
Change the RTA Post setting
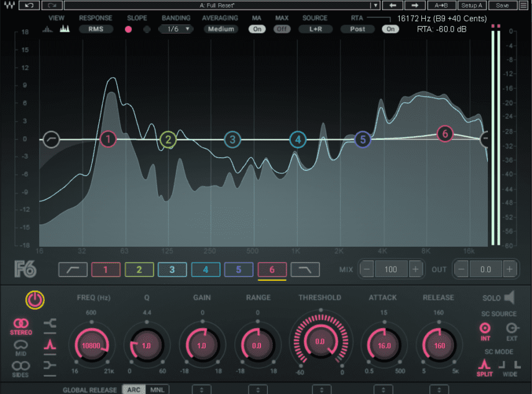357,29
